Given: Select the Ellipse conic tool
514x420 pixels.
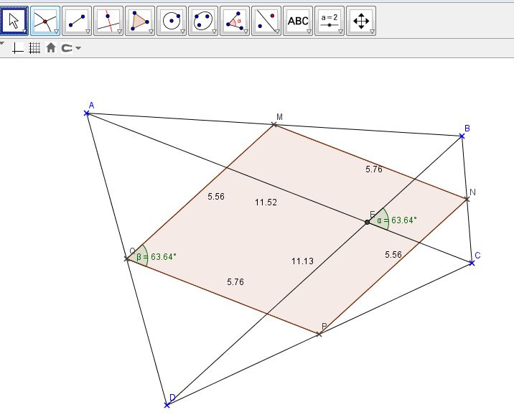Looking at the screenshot, I should pyautogui.click(x=203, y=21).
